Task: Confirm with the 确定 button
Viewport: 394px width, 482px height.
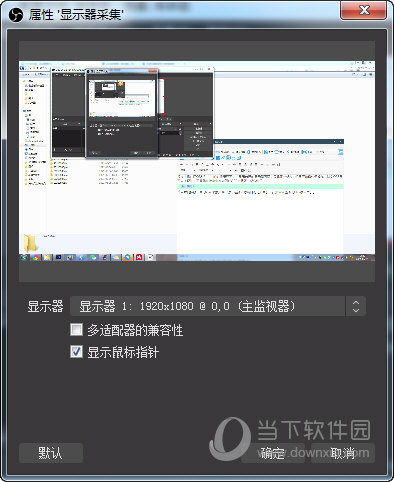Action: point(273,453)
